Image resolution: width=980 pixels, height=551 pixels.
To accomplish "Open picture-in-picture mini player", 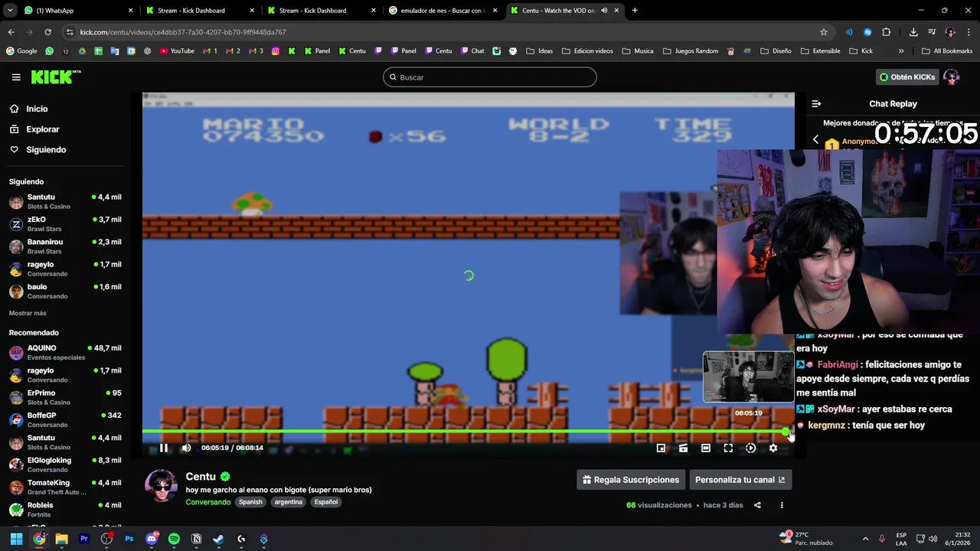I will click(x=661, y=448).
